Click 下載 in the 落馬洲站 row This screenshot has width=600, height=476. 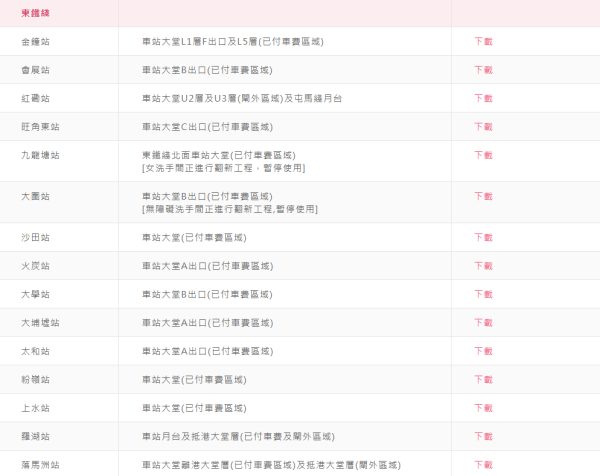pos(483,465)
